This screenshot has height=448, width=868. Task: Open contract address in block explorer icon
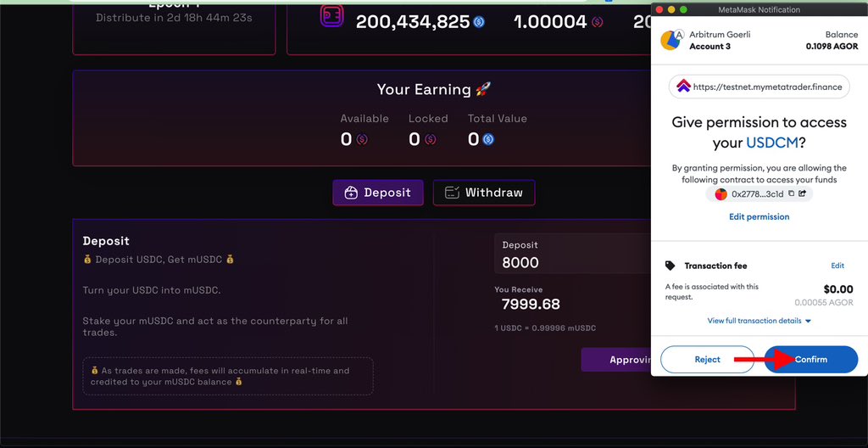pyautogui.click(x=803, y=194)
